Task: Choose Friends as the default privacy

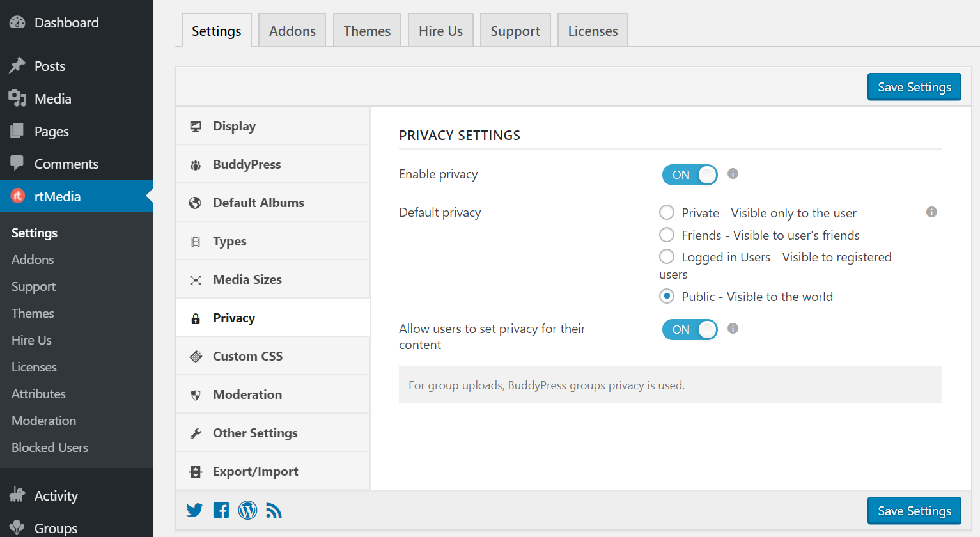Action: [667, 235]
